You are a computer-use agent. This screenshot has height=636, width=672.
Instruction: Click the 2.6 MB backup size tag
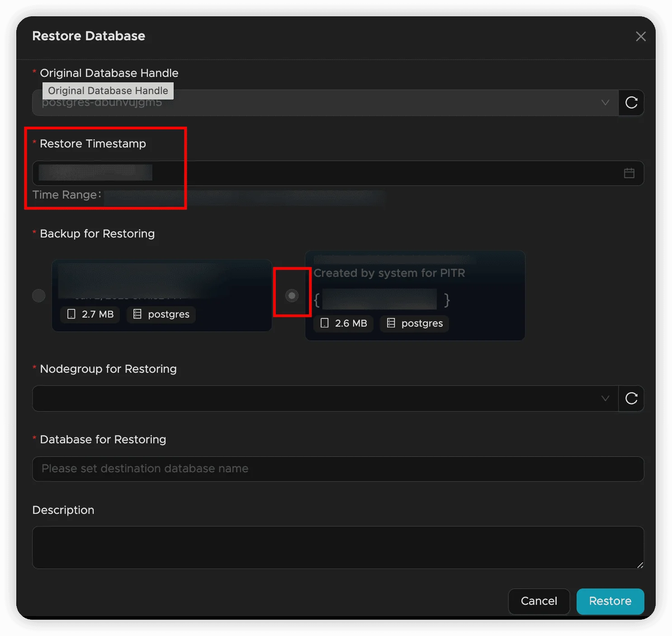pyautogui.click(x=344, y=323)
